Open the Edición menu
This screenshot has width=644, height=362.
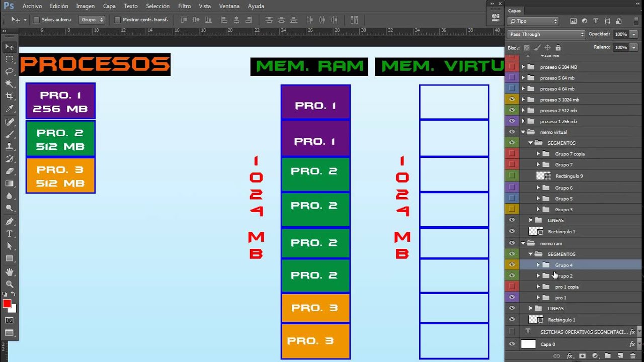tap(59, 6)
